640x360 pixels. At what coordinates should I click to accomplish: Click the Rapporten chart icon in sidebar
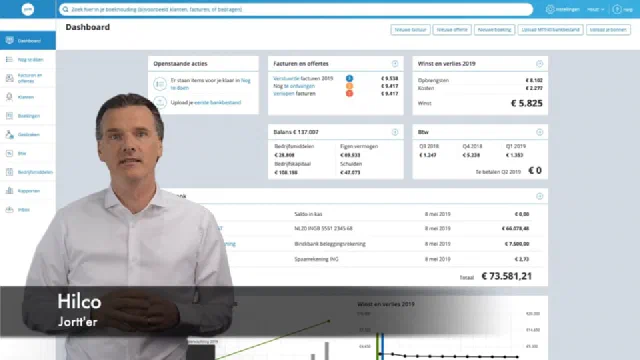point(9,191)
